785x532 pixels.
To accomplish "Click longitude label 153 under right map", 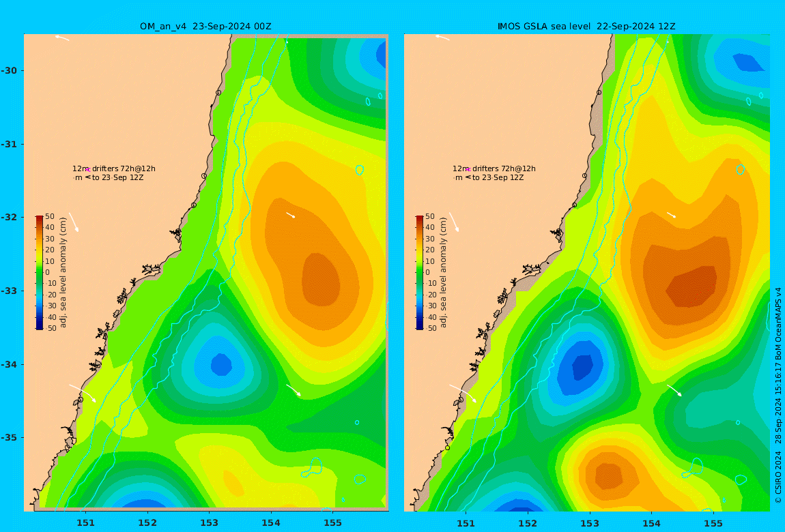I will tap(590, 523).
